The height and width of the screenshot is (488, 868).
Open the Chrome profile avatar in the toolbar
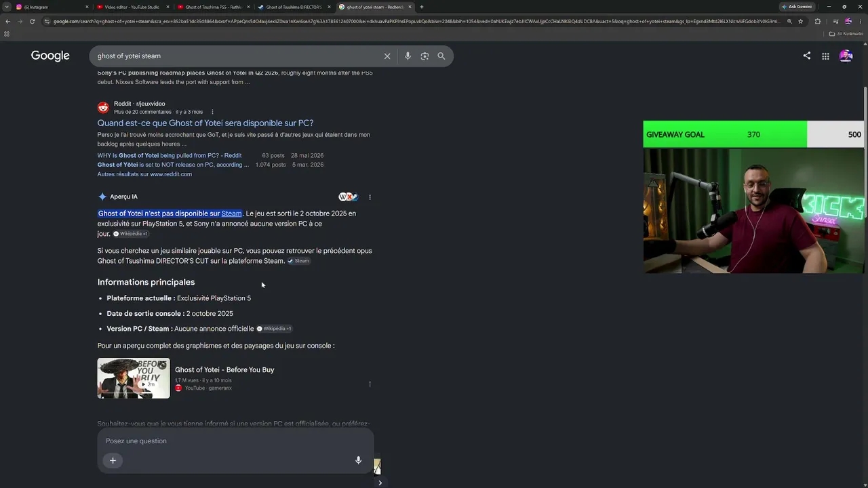(848, 21)
